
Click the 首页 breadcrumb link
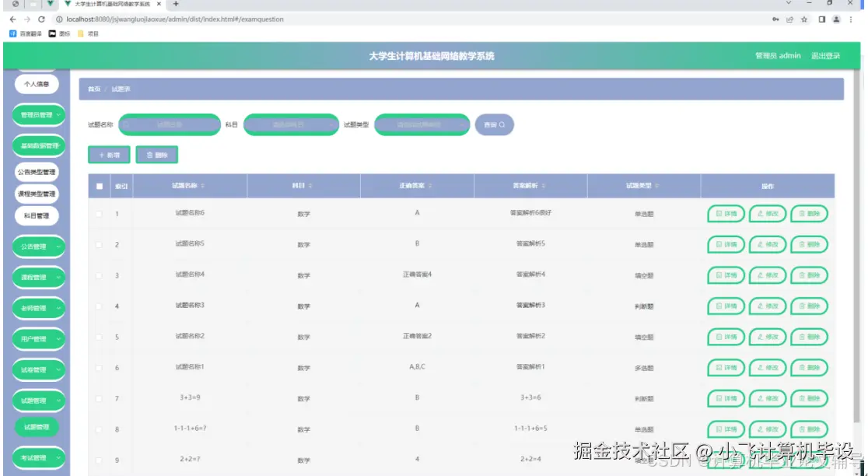click(x=93, y=89)
